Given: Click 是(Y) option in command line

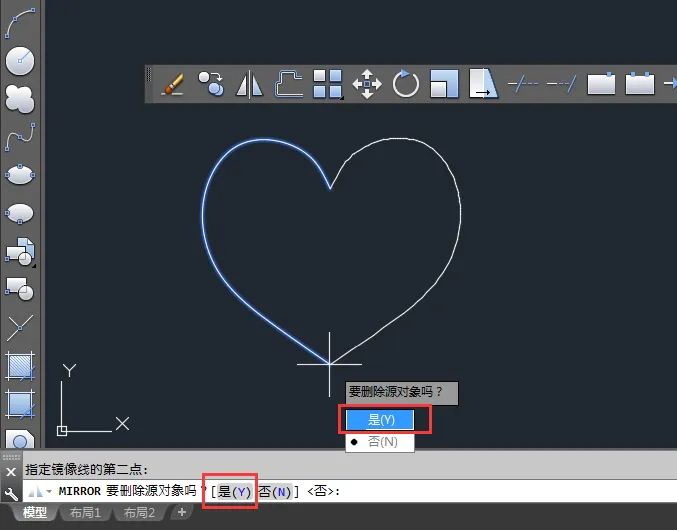Looking at the screenshot, I should click(x=234, y=491).
